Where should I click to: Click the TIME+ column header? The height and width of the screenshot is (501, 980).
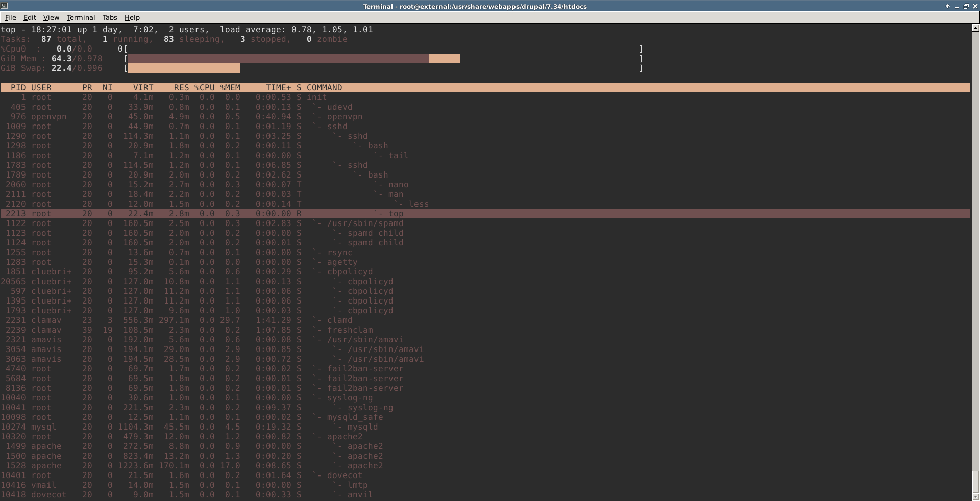point(278,88)
